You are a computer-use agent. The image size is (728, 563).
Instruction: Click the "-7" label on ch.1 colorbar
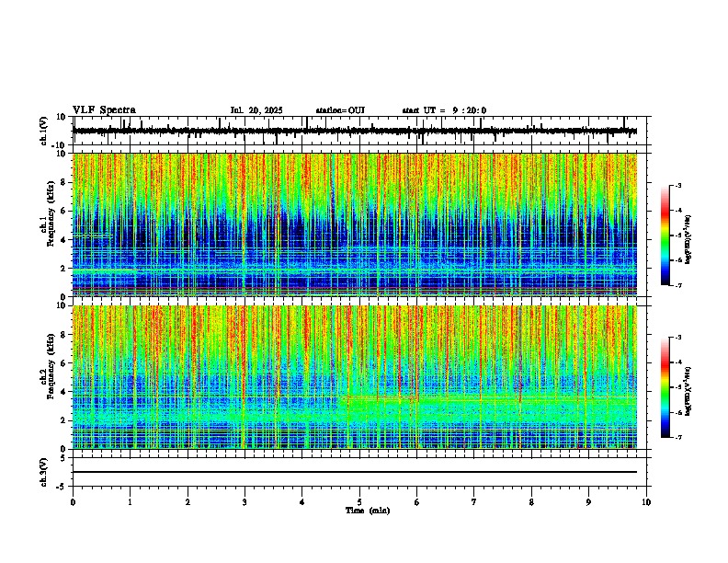677,285
